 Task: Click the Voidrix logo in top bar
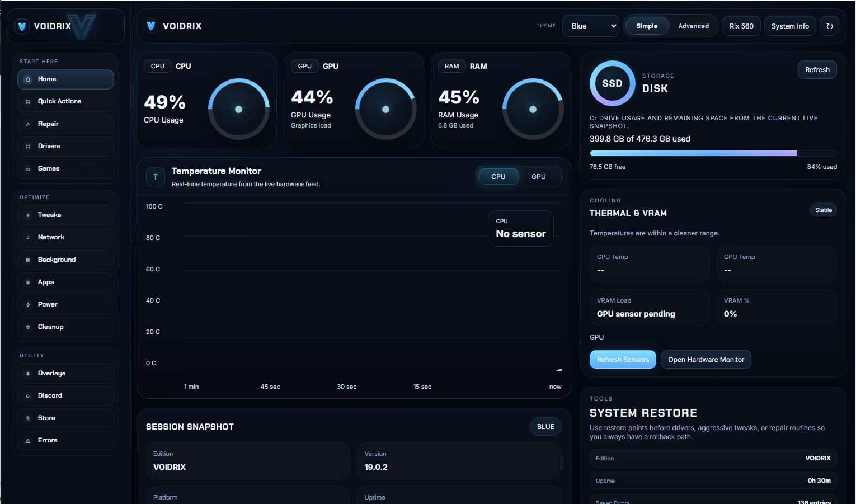[151, 26]
